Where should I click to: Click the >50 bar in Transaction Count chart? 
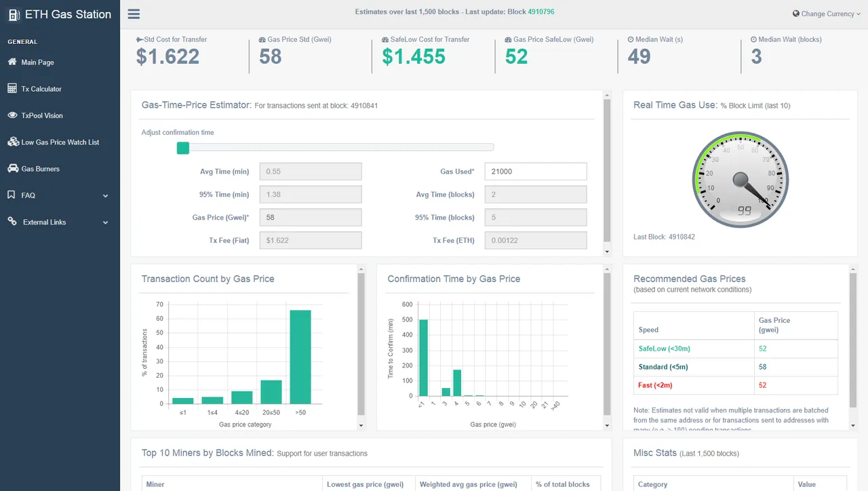[300, 357]
